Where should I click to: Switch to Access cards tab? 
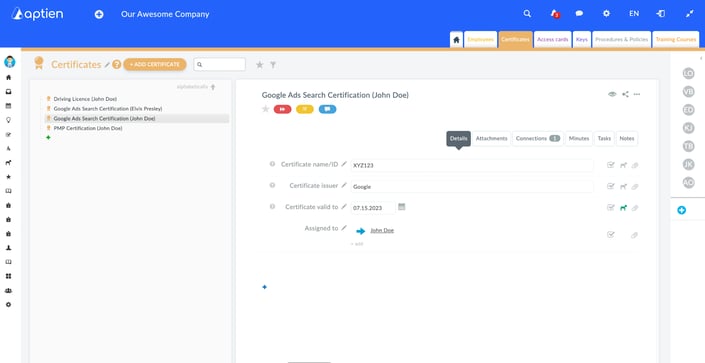pos(553,40)
